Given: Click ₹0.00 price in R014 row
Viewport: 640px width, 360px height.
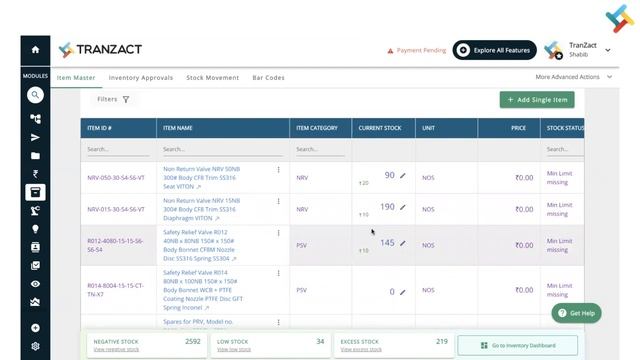Looking at the screenshot, I should click(524, 290).
